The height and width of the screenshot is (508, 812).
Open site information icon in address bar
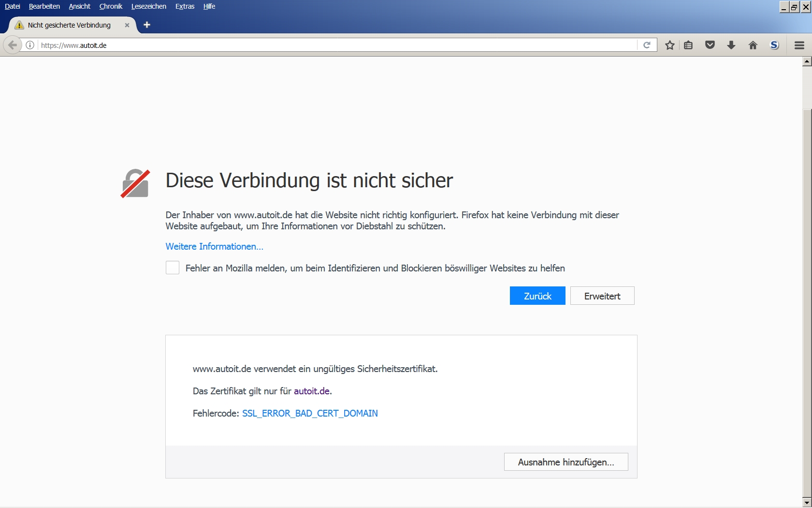pyautogui.click(x=30, y=45)
